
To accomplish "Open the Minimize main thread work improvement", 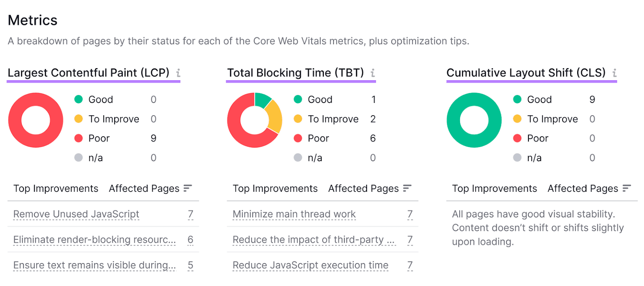I will [293, 214].
